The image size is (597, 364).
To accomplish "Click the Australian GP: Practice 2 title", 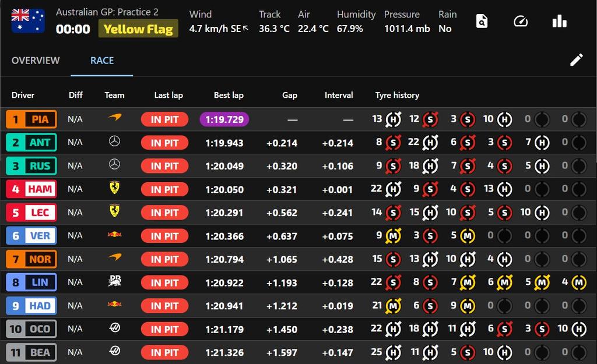I will [107, 12].
